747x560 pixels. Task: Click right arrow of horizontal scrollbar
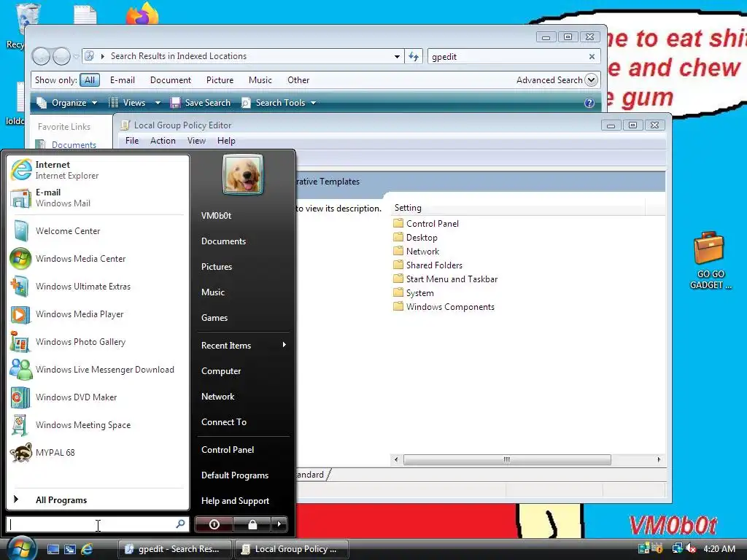(659, 459)
